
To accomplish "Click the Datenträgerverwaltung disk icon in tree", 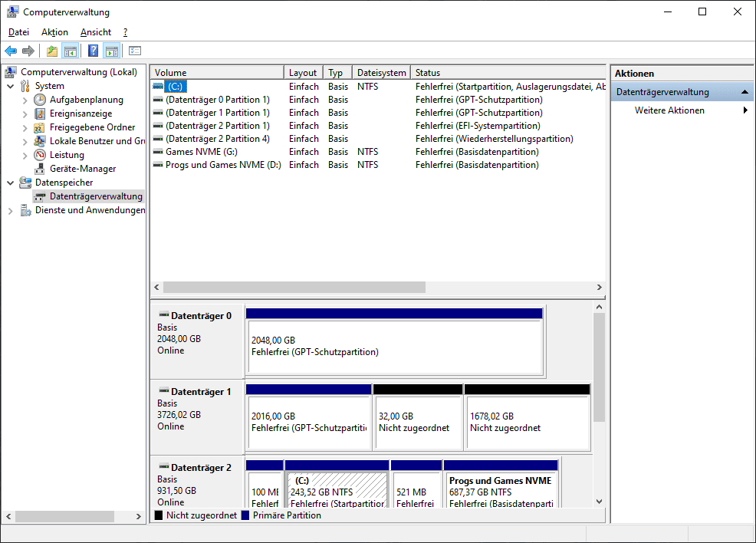I will coord(40,197).
